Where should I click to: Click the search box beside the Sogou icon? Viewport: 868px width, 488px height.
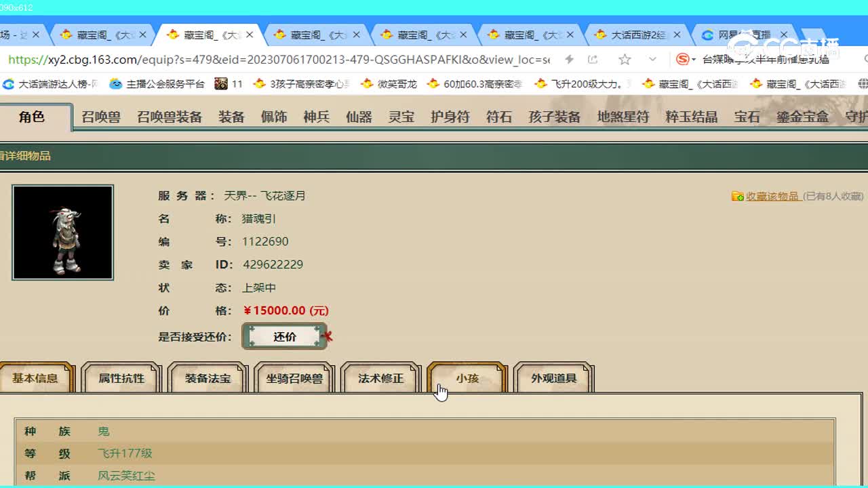(766, 60)
